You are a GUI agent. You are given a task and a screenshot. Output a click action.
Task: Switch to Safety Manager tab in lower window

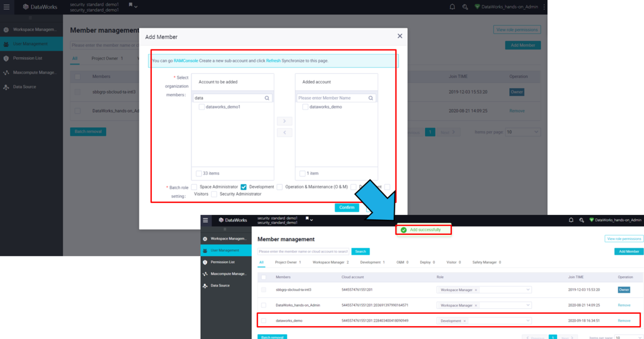(487, 263)
